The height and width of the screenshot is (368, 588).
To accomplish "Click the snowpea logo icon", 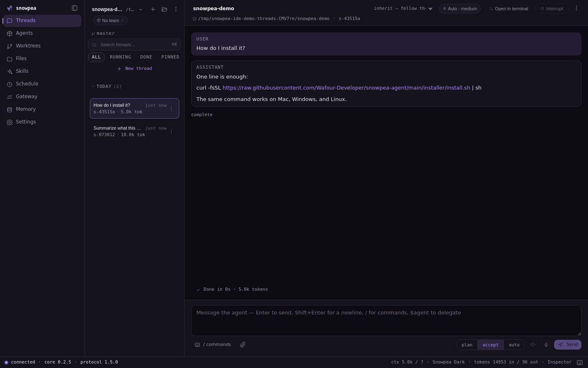I will [x=9, y=8].
